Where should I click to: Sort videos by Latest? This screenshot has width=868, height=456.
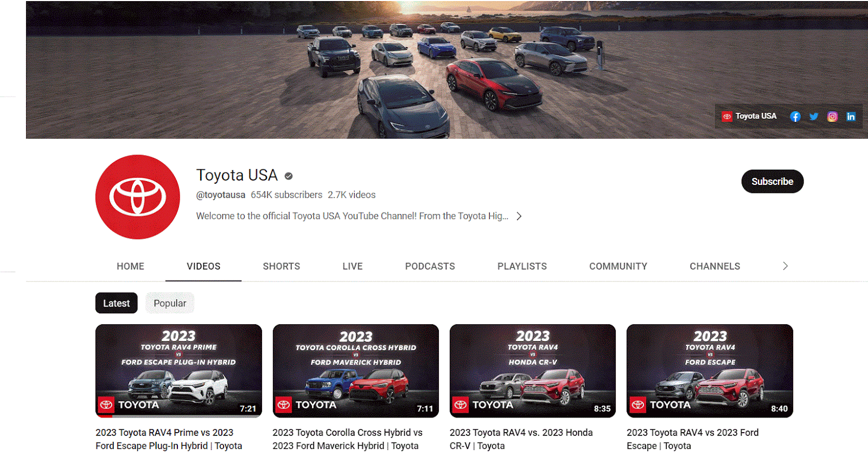[117, 303]
